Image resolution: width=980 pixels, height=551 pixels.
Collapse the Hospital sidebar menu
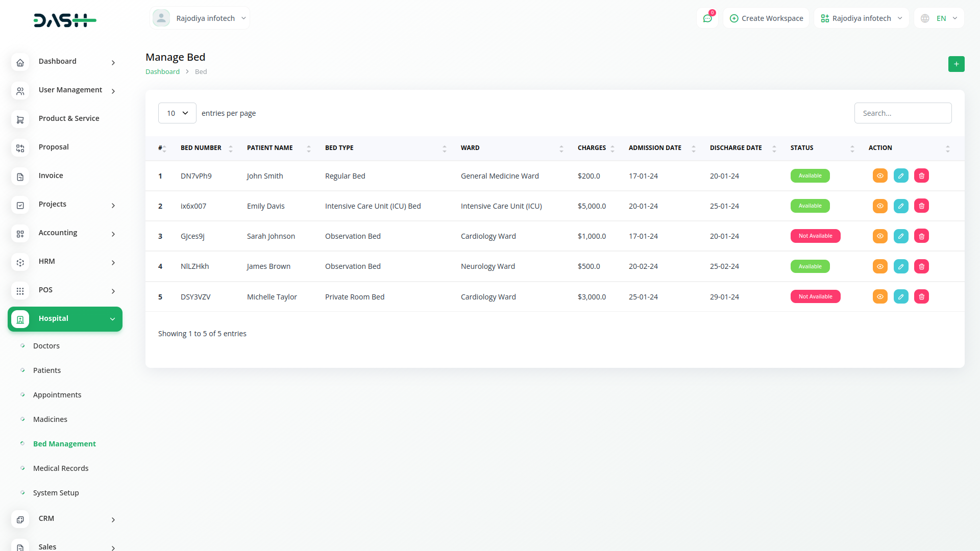click(112, 319)
